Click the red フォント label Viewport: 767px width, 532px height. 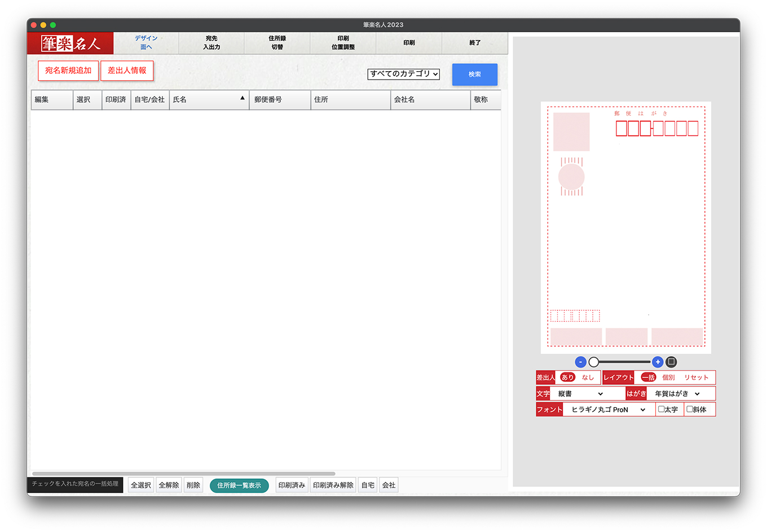549,410
